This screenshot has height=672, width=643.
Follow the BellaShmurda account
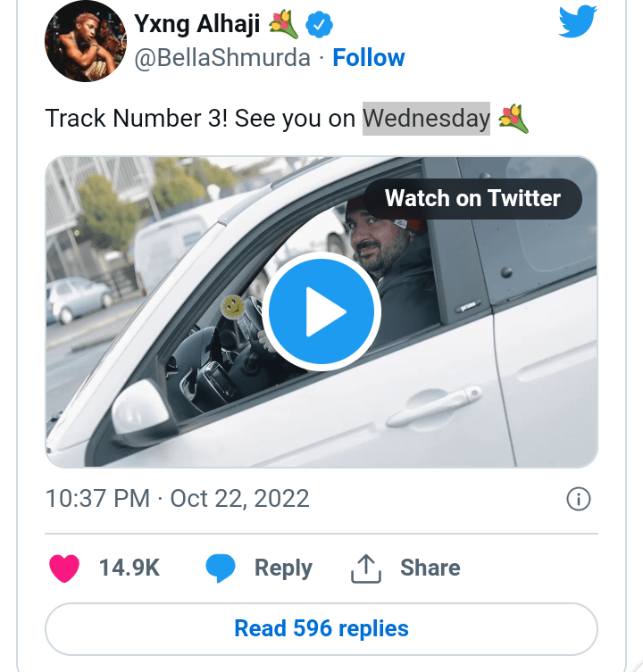(368, 58)
